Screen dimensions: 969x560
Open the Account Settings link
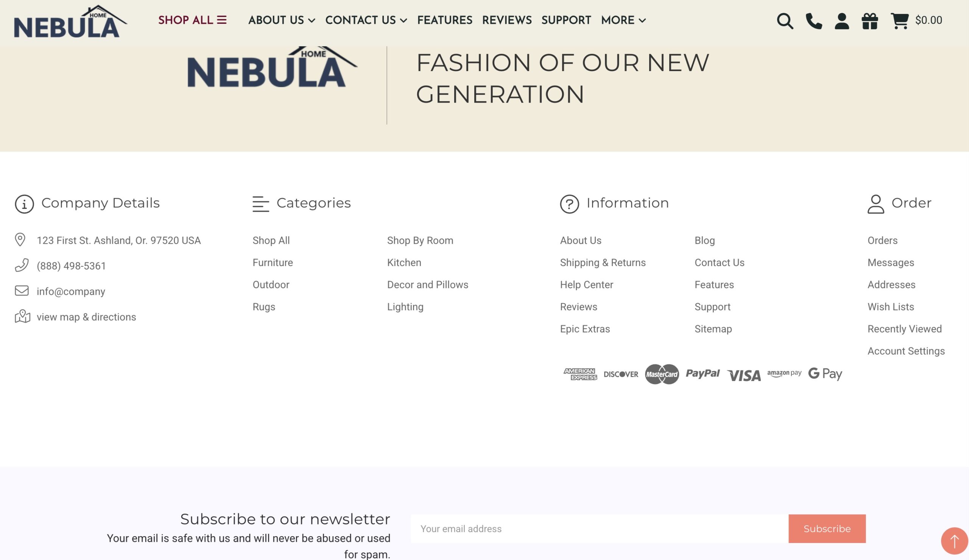pos(905,351)
